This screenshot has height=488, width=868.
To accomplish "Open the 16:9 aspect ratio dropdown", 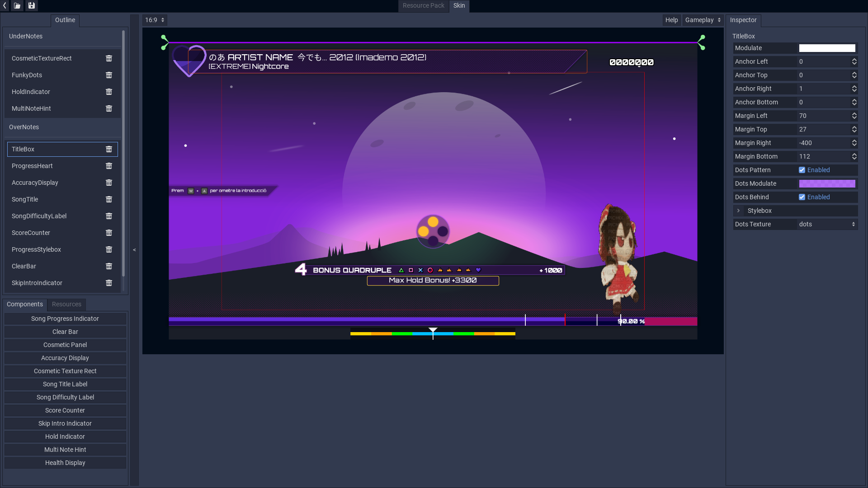I will 155,20.
